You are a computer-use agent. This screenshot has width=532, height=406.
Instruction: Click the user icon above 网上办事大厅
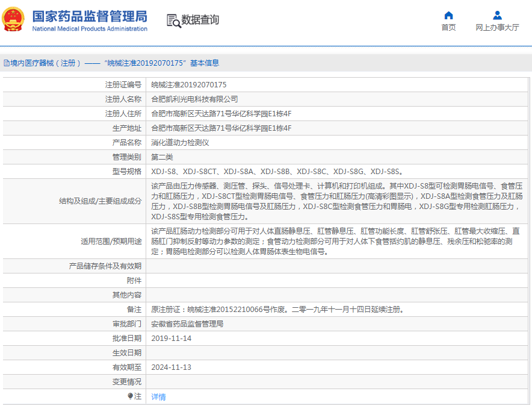click(x=497, y=15)
